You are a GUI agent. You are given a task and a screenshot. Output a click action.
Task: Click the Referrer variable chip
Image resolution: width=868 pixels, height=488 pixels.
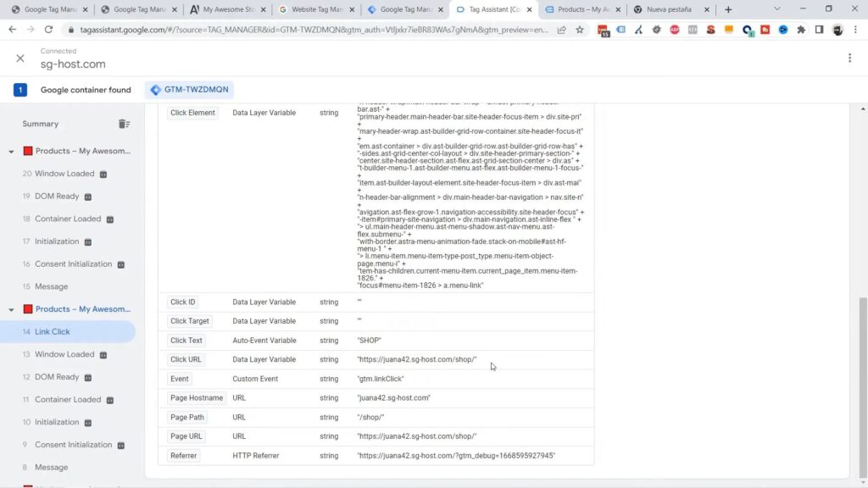tap(183, 456)
